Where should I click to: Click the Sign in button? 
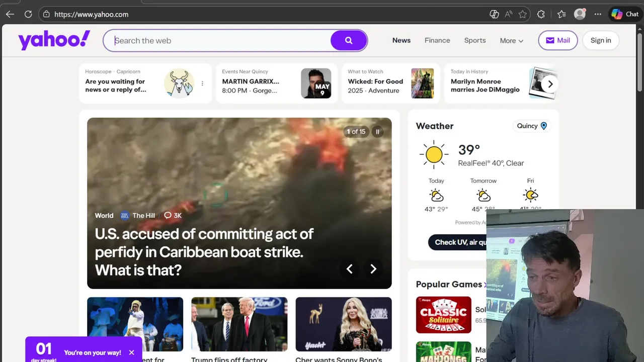pyautogui.click(x=601, y=40)
